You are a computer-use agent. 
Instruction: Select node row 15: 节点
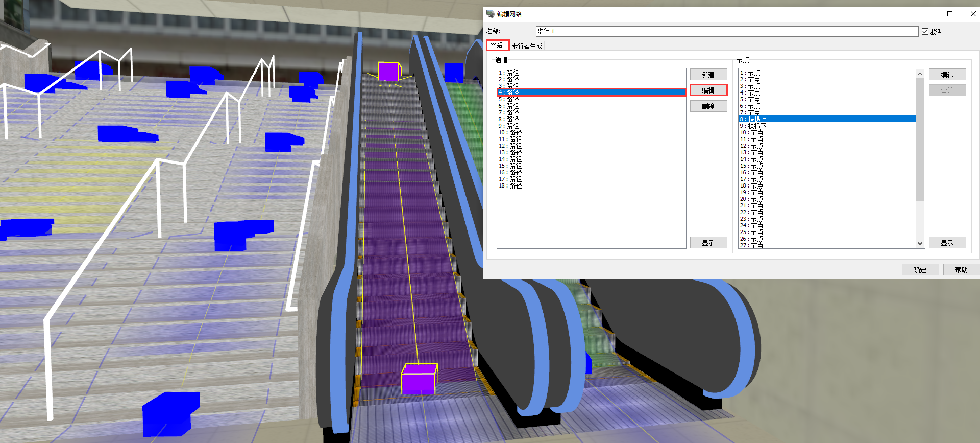click(x=827, y=166)
